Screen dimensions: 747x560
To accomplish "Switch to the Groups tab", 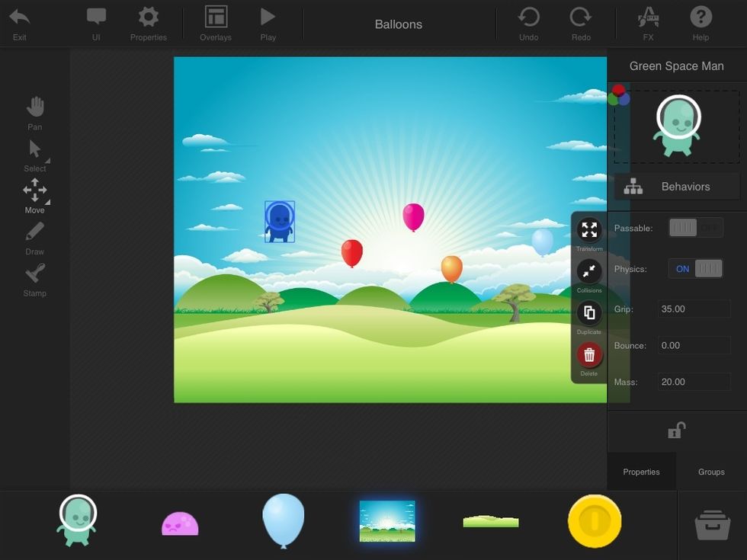I will (711, 472).
